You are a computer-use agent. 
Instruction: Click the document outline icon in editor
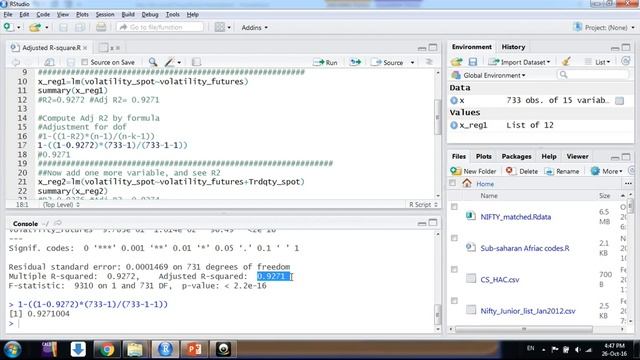point(429,62)
